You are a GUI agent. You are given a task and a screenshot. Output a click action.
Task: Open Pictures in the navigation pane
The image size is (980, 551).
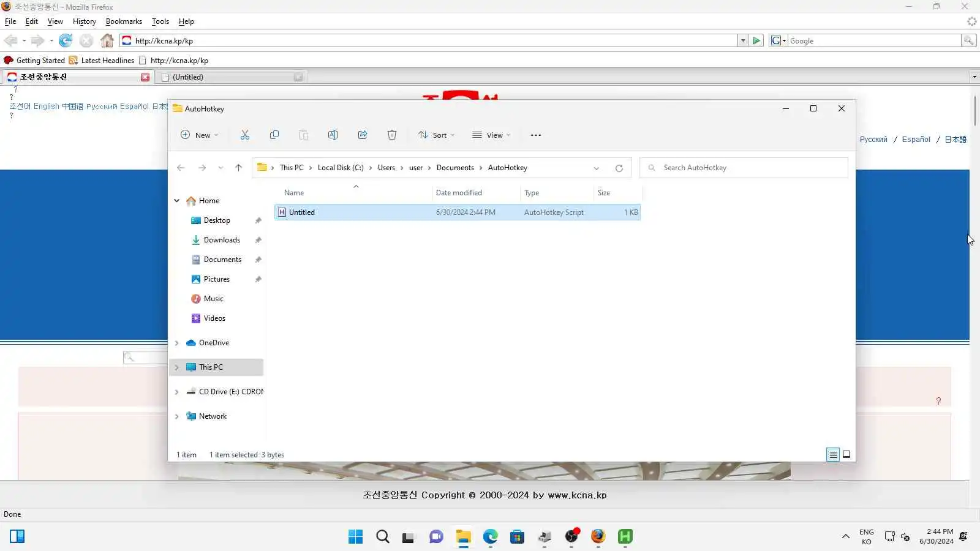[x=217, y=279]
